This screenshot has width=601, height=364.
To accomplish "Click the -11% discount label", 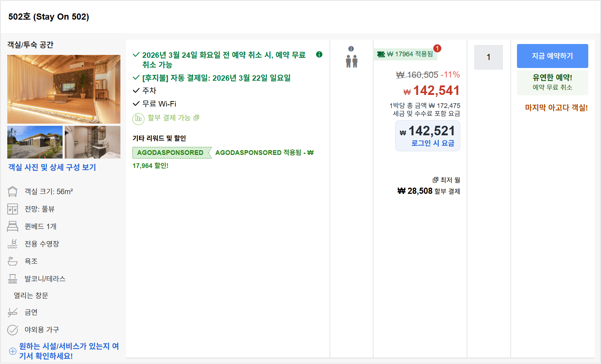I will [x=450, y=75].
